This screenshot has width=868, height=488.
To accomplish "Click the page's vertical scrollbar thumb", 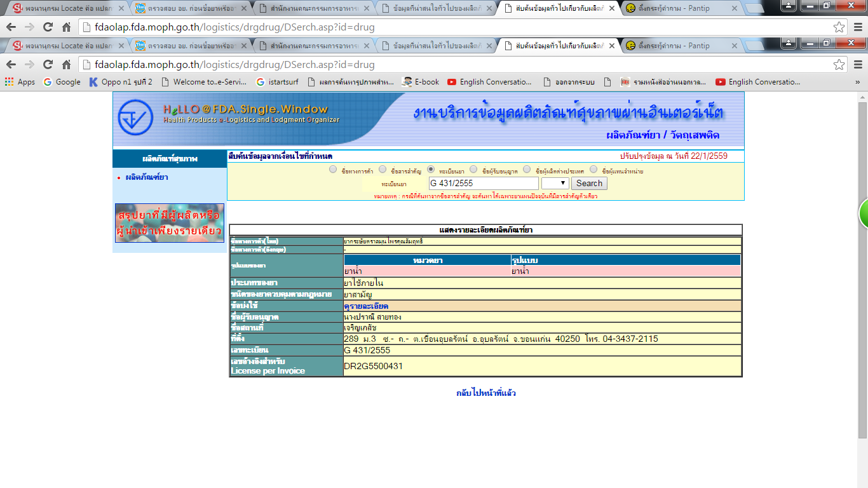I will pyautogui.click(x=862, y=269).
